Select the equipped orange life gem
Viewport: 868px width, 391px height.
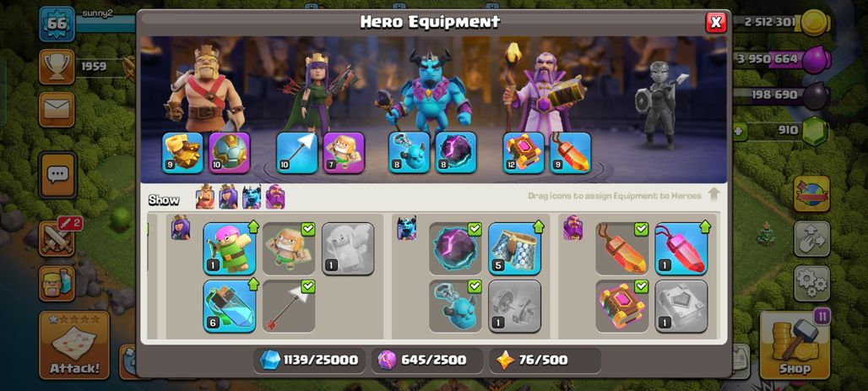click(570, 153)
